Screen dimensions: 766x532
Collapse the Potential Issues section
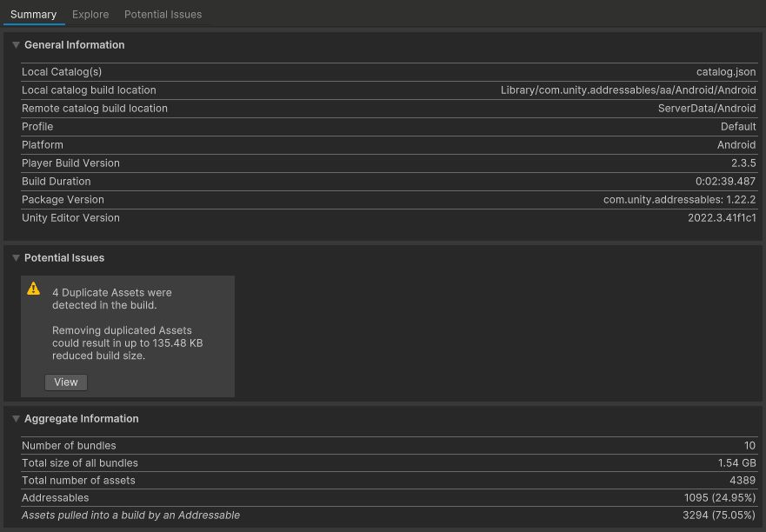click(x=16, y=258)
